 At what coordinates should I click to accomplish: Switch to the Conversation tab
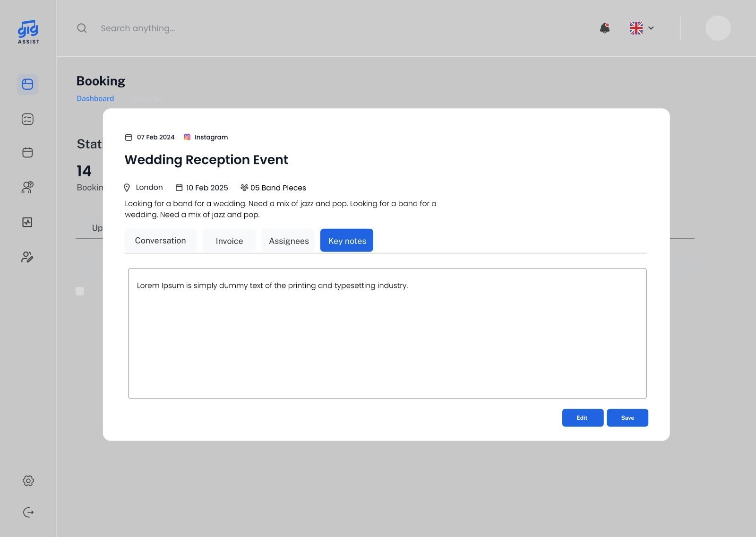161,240
